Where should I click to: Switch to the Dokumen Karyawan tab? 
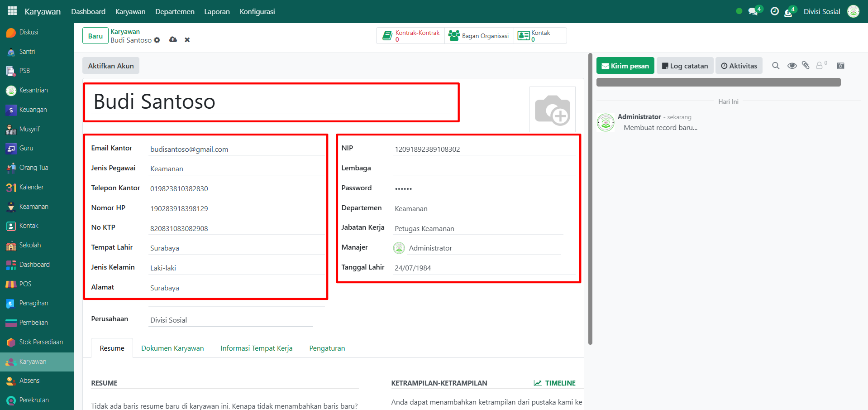172,348
